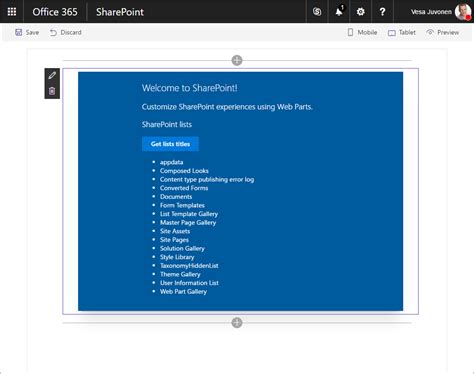The image size is (474, 374).
Task: Select 'Theme Gallery' list item
Action: point(180,274)
